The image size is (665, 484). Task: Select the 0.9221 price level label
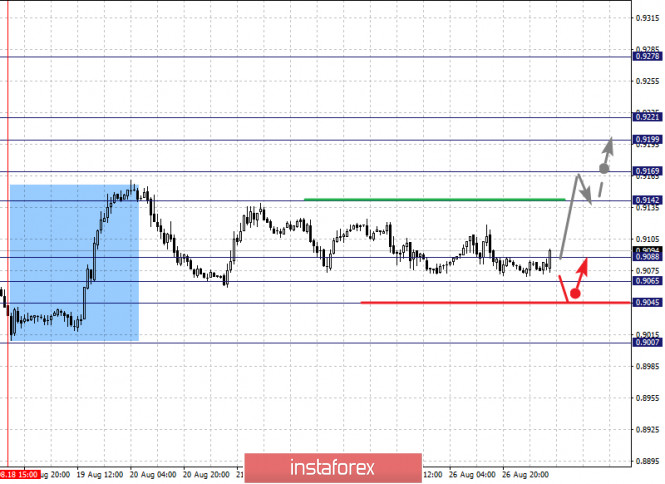pyautogui.click(x=647, y=117)
